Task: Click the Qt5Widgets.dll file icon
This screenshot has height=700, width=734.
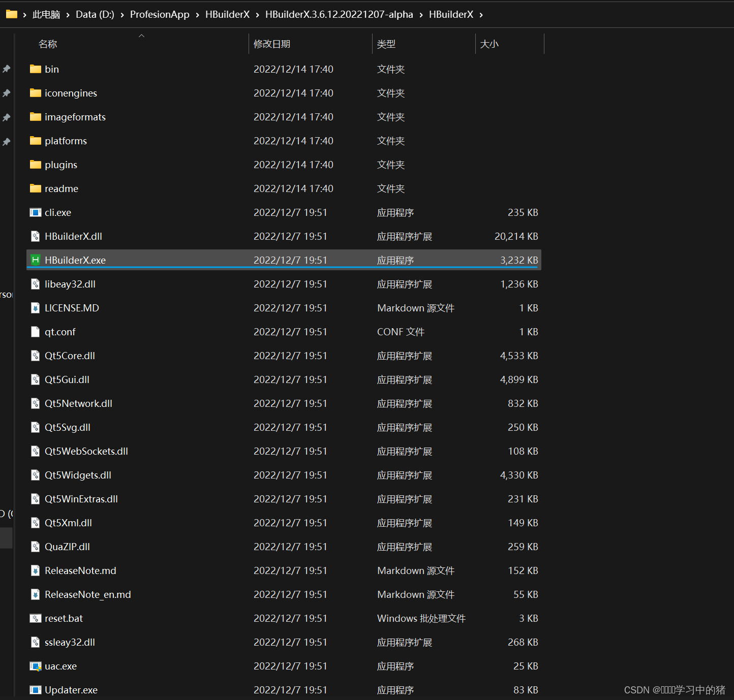Action: pyautogui.click(x=36, y=475)
